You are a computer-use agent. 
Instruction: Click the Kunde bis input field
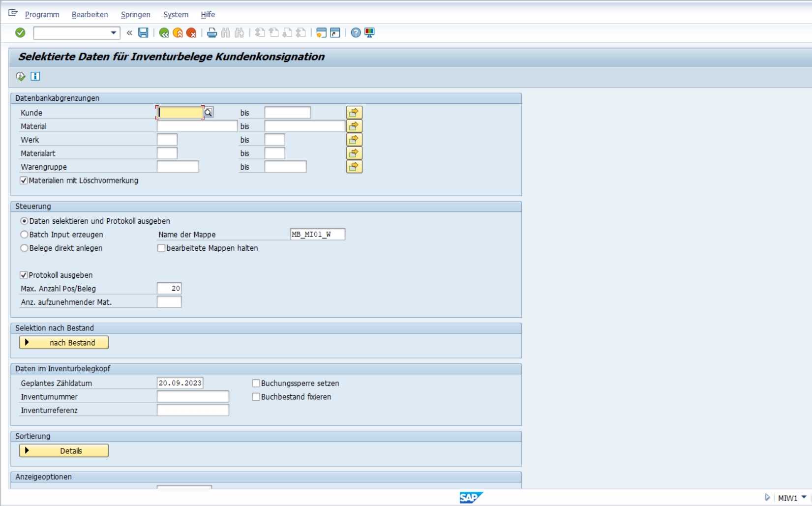pos(288,113)
